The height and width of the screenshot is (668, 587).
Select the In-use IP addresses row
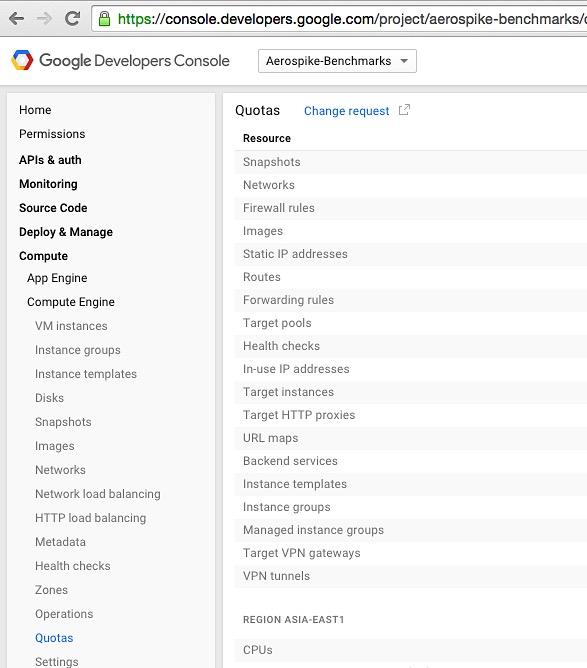click(x=411, y=369)
